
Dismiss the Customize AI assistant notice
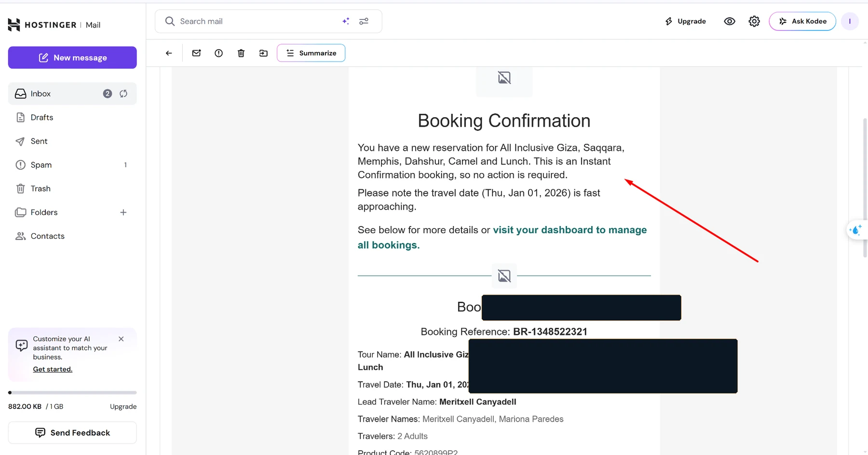coord(121,339)
